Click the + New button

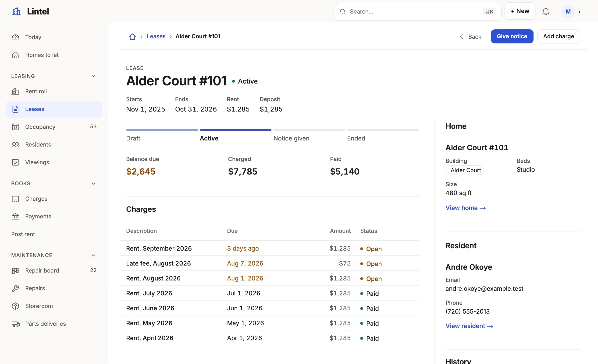tap(520, 11)
